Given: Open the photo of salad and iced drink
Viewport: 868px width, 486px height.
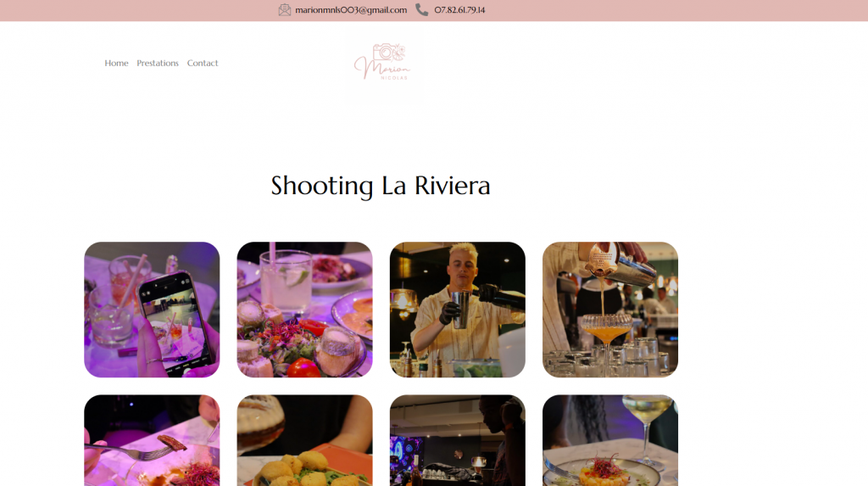Looking at the screenshot, I should coord(304,310).
